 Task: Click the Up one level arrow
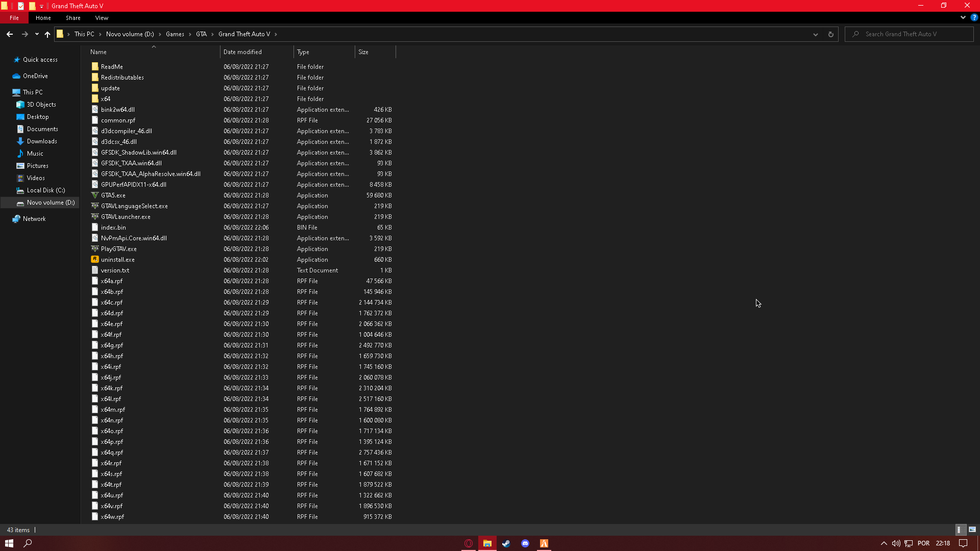pyautogui.click(x=47, y=34)
